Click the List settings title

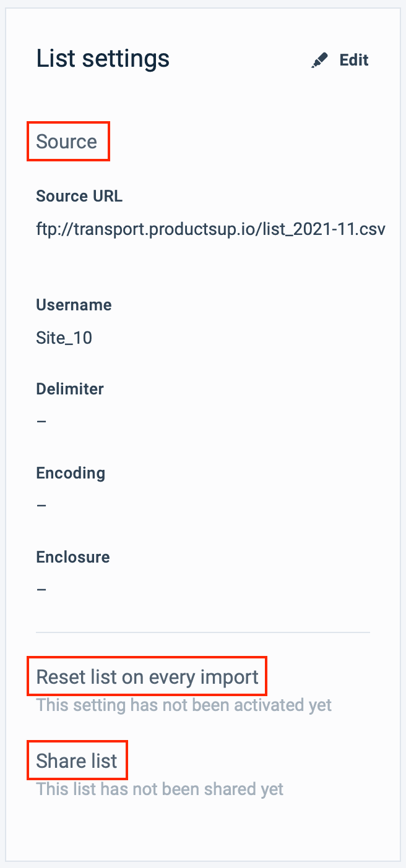(103, 59)
